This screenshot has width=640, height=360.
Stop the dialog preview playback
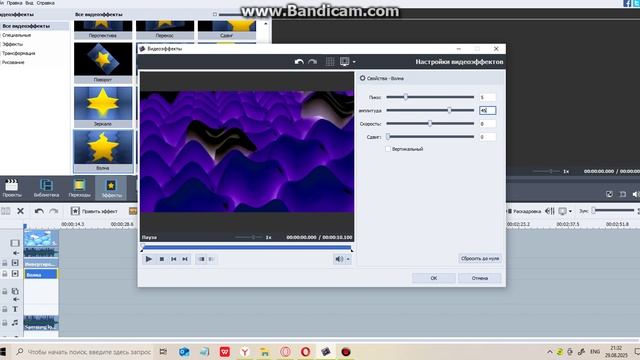click(x=162, y=259)
